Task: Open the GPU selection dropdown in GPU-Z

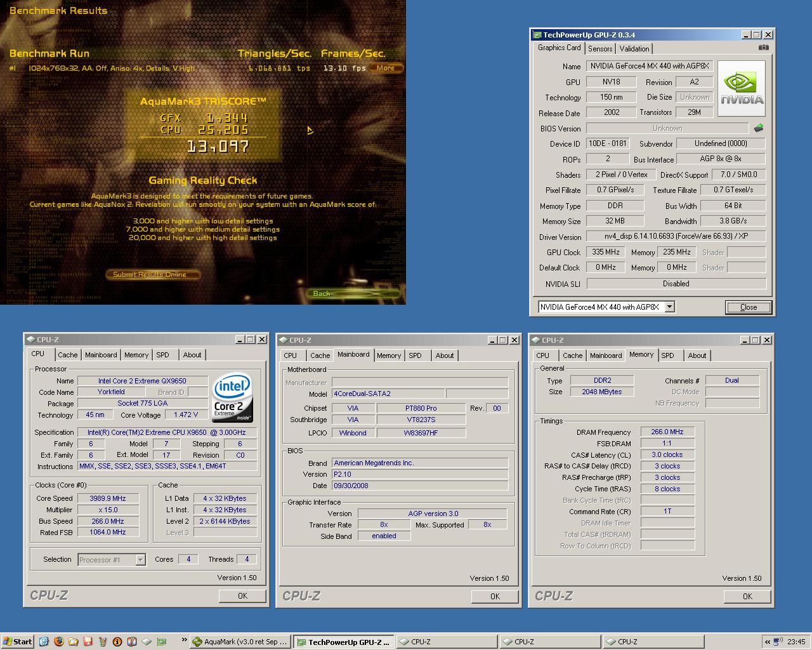Action: 669,307
